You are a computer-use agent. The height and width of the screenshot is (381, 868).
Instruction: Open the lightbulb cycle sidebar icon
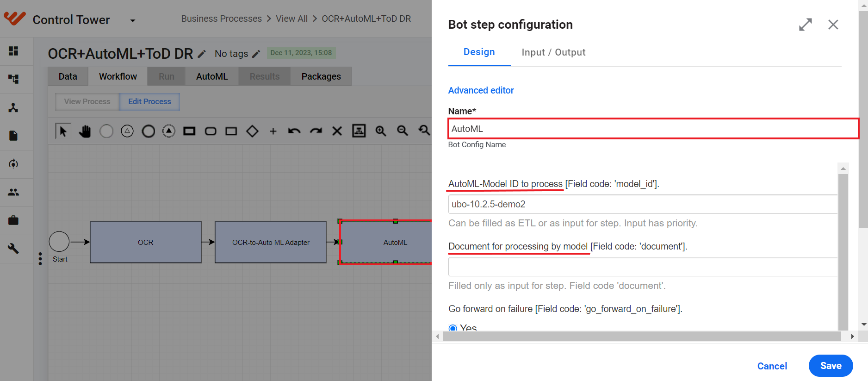click(x=13, y=164)
